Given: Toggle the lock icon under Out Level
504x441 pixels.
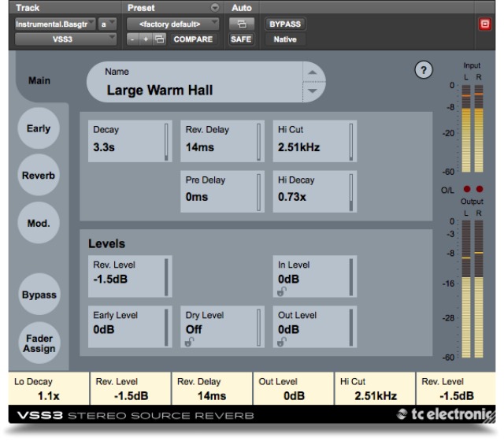Looking at the screenshot, I should tap(282, 342).
